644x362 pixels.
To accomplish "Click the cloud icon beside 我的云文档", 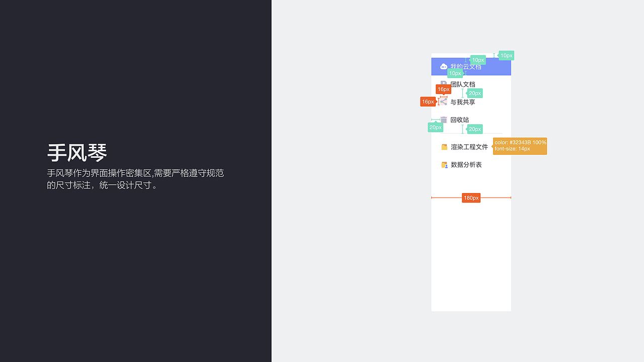I will click(x=444, y=66).
